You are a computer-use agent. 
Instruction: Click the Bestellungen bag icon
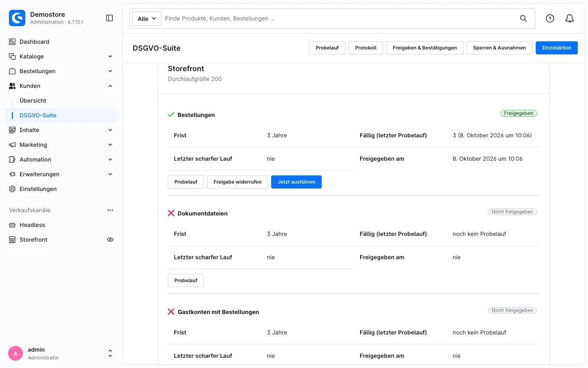[12, 71]
